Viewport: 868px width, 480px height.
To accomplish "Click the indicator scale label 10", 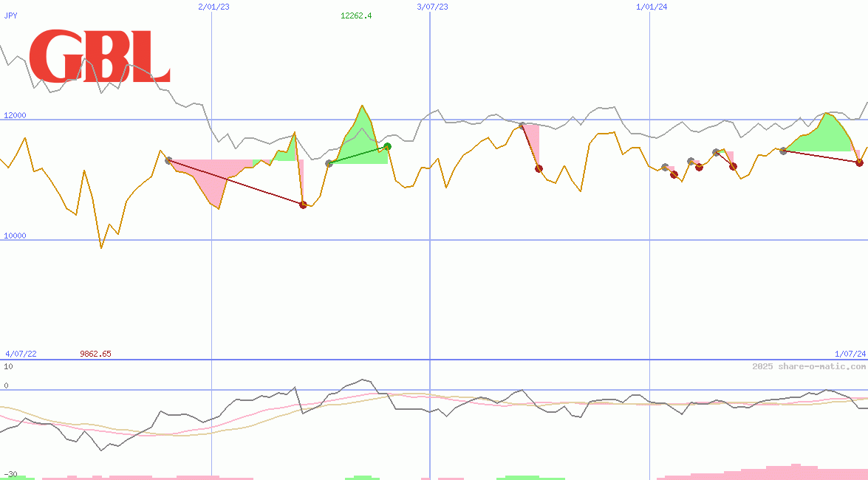I will 8,366.
